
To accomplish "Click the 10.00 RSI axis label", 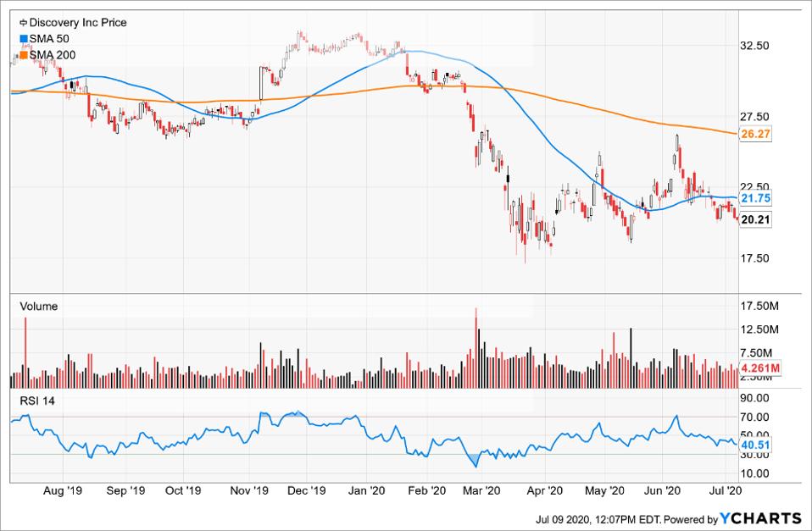I will tap(755, 473).
